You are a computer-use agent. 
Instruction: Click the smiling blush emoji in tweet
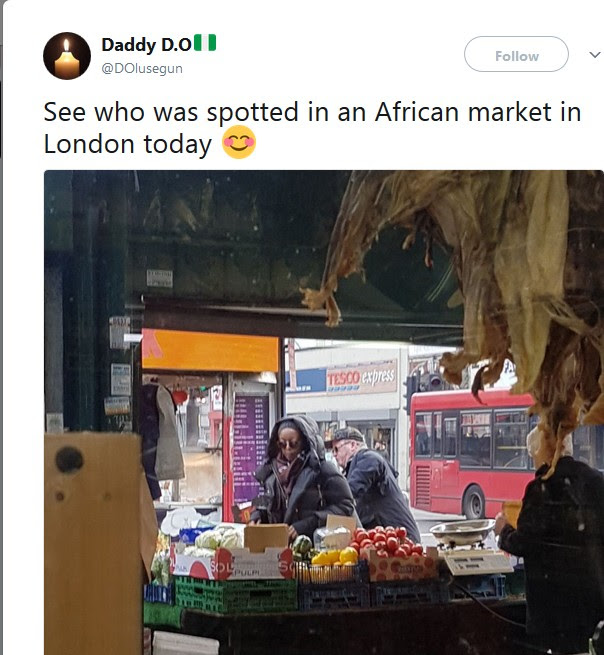click(x=239, y=142)
